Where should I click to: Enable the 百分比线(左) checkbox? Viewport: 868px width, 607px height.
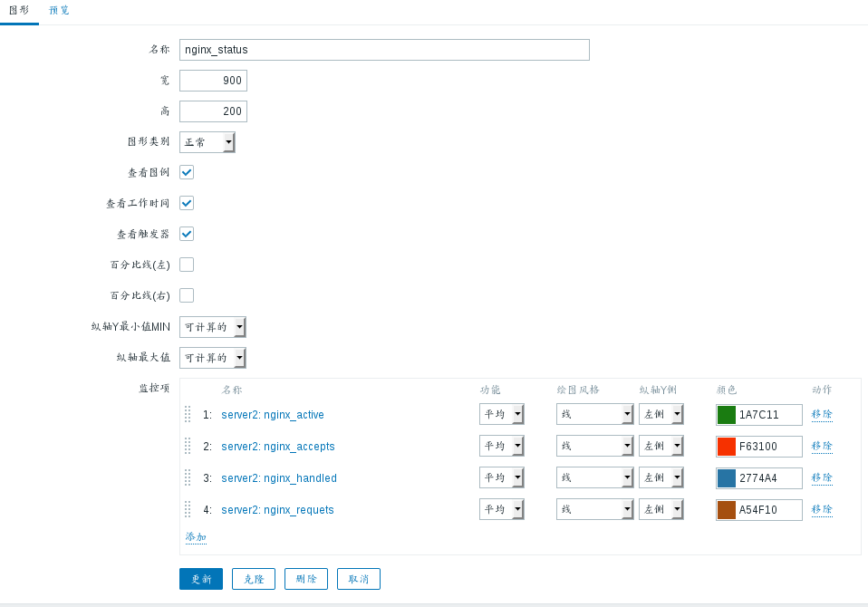coord(187,265)
